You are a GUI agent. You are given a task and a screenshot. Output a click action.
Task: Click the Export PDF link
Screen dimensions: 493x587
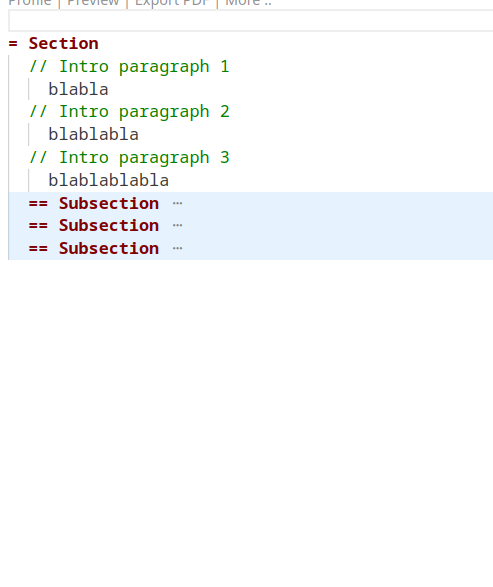[x=172, y=3]
